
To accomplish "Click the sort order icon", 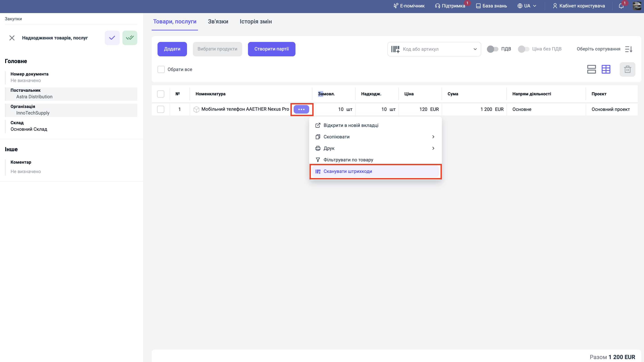I will [x=629, y=49].
